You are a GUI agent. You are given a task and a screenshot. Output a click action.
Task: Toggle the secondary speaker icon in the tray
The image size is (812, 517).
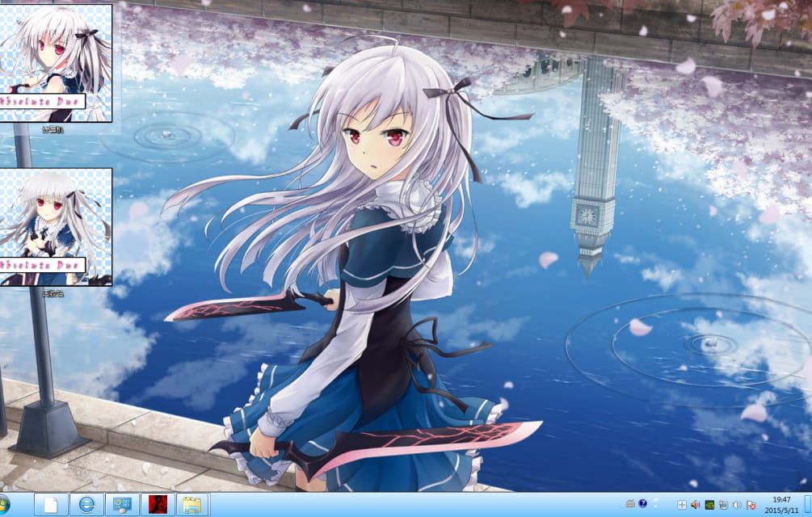pyautogui.click(x=736, y=504)
